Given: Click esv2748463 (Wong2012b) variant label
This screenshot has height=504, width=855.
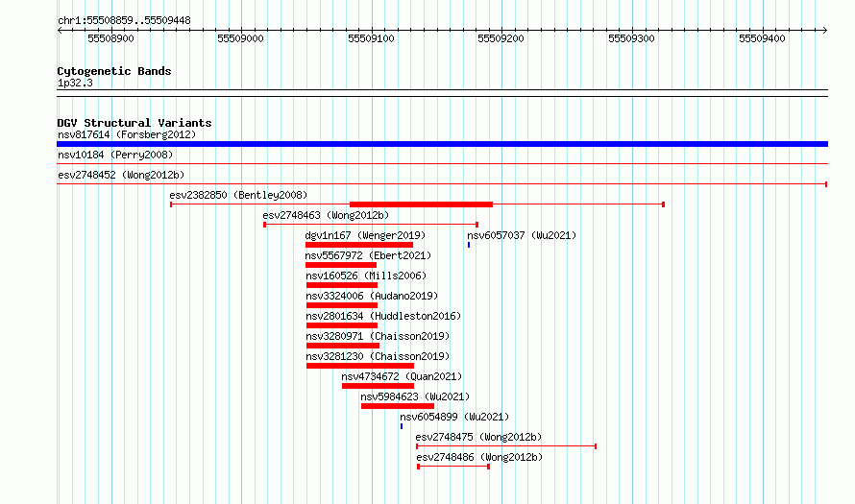Looking at the screenshot, I should click(326, 215).
